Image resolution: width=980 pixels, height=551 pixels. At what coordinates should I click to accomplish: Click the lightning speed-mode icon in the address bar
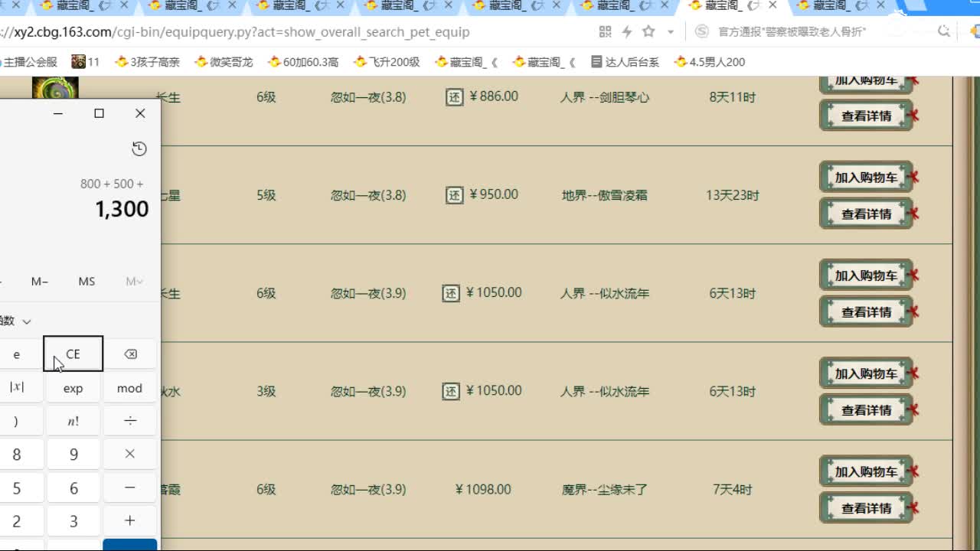click(x=627, y=31)
